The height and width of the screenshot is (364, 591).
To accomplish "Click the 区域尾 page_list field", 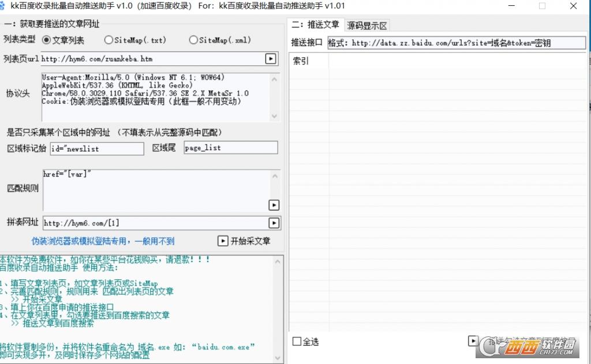I will (x=231, y=148).
